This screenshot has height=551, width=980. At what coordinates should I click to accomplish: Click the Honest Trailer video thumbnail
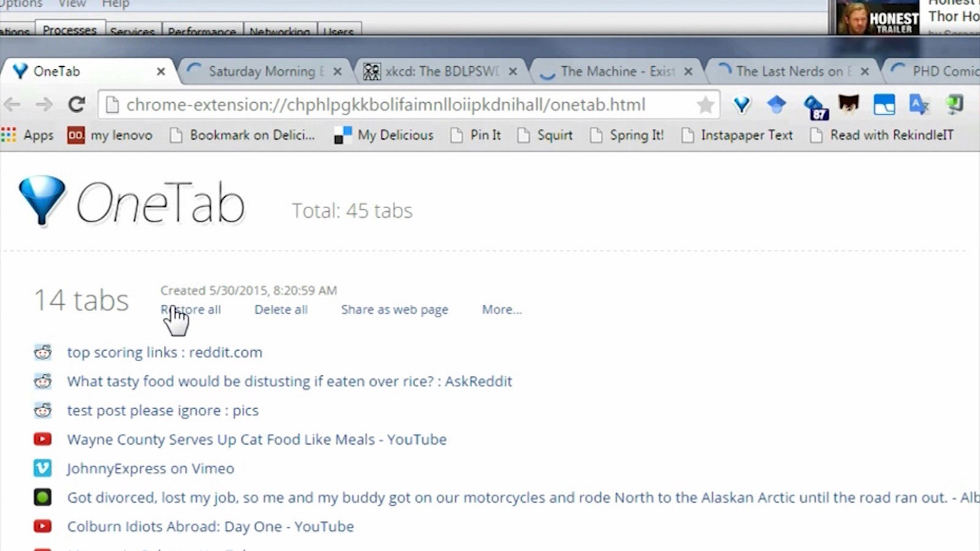pos(877,18)
